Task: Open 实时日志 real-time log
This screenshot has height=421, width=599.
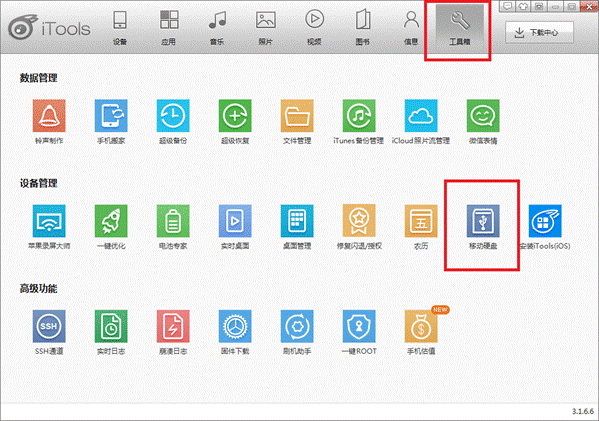Action: click(x=111, y=326)
